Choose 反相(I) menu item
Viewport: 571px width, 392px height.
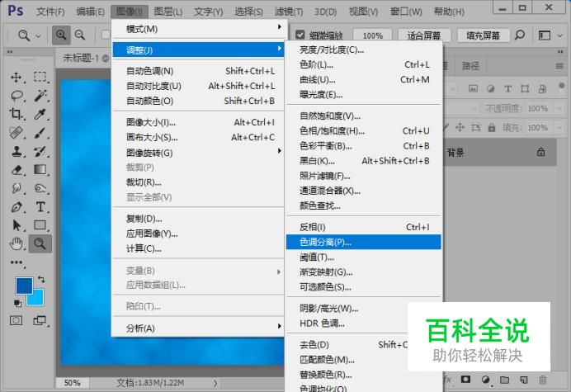(363, 227)
